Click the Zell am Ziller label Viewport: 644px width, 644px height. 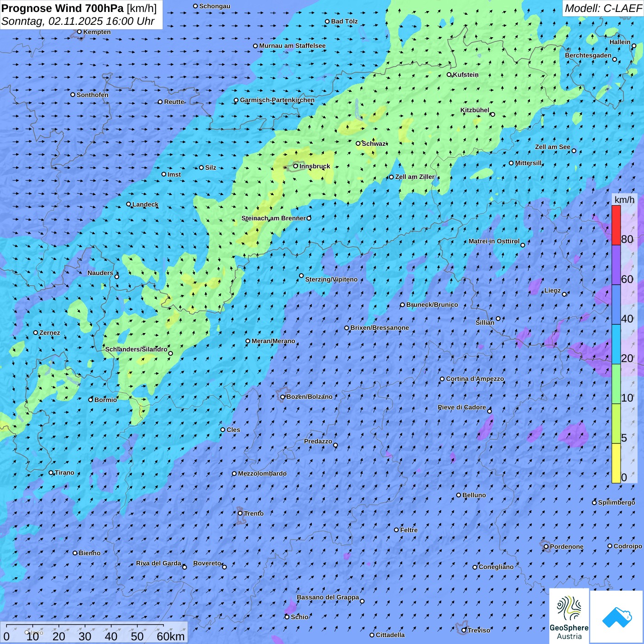click(x=414, y=177)
